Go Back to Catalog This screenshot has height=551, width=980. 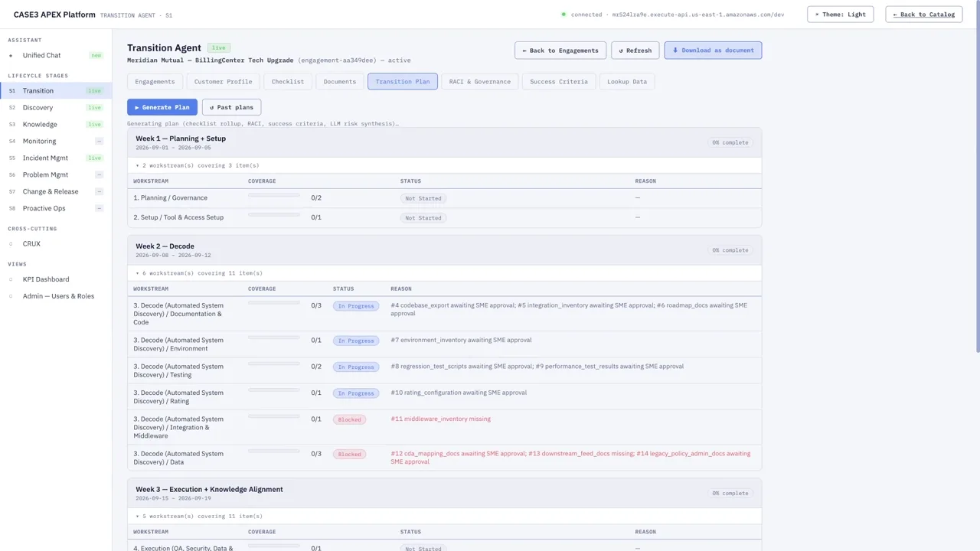point(923,15)
